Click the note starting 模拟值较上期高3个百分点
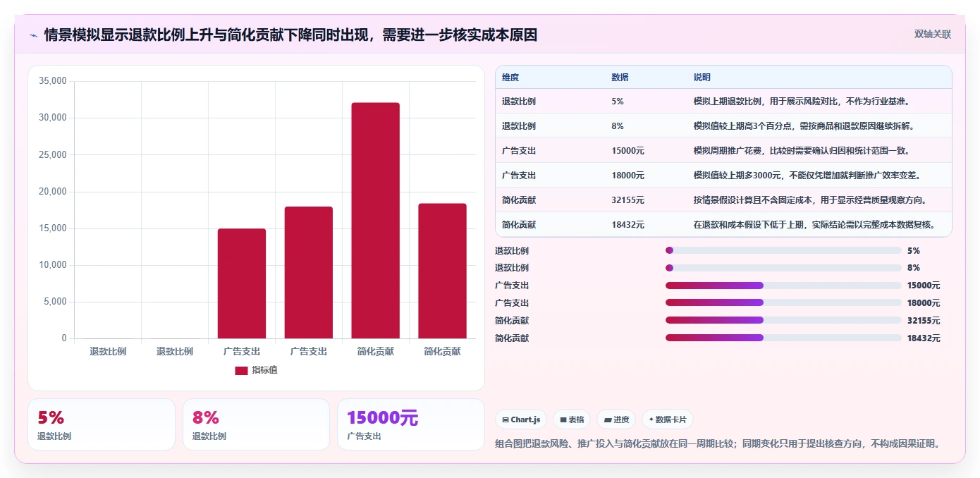 (803, 126)
